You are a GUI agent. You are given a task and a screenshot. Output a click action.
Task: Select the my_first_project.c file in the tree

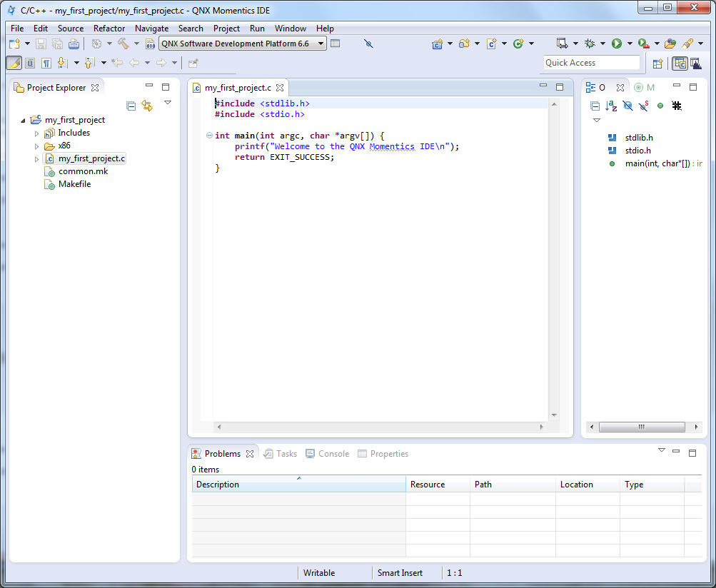point(85,159)
